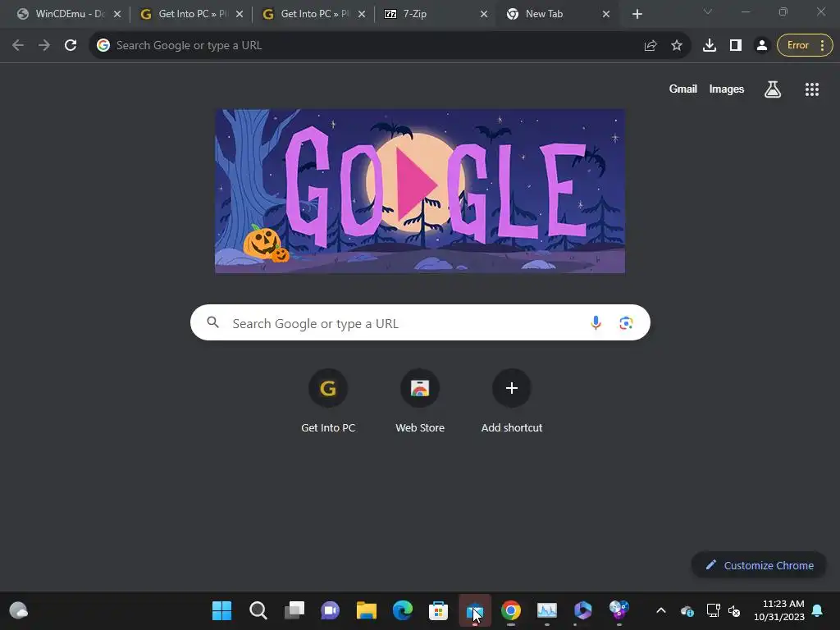Open Customize Chrome panel
The height and width of the screenshot is (630, 840).
click(x=759, y=565)
